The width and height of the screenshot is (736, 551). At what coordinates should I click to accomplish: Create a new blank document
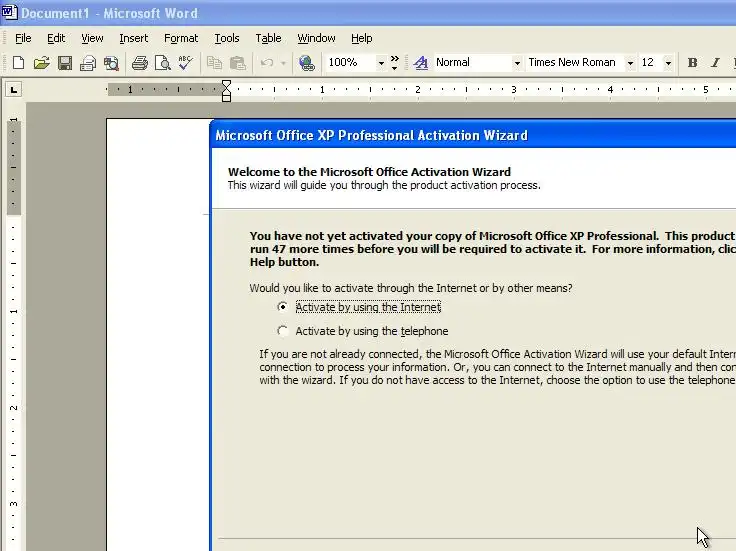point(18,62)
